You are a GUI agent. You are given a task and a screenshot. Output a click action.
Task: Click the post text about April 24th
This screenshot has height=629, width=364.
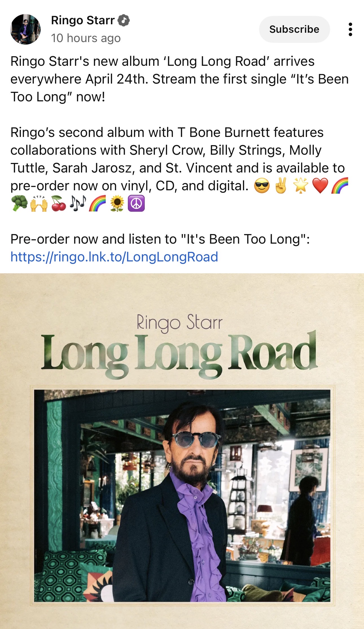(x=179, y=79)
